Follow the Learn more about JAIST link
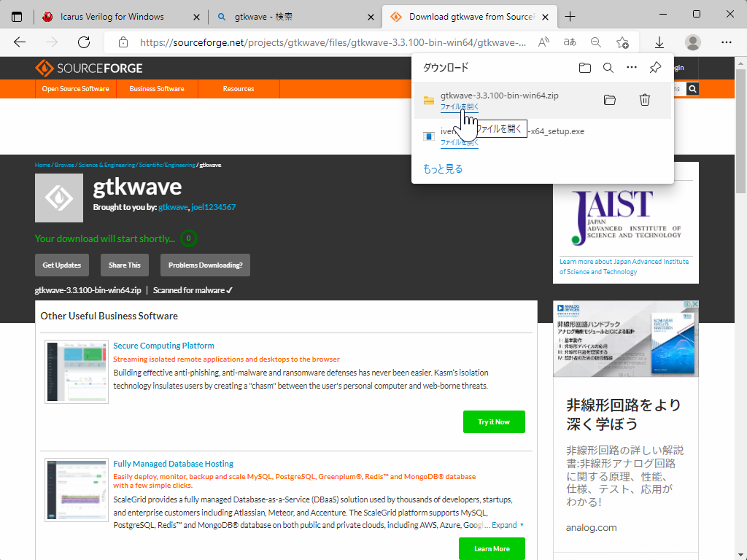 point(624,267)
